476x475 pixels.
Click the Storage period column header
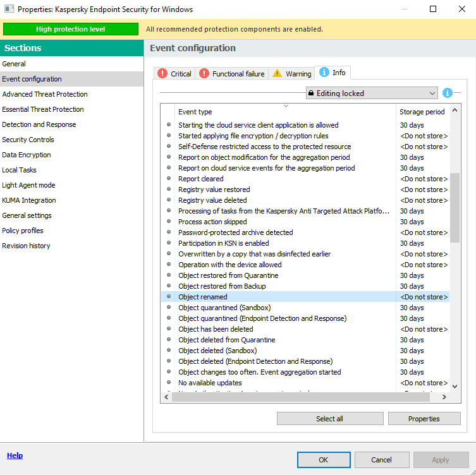(423, 112)
